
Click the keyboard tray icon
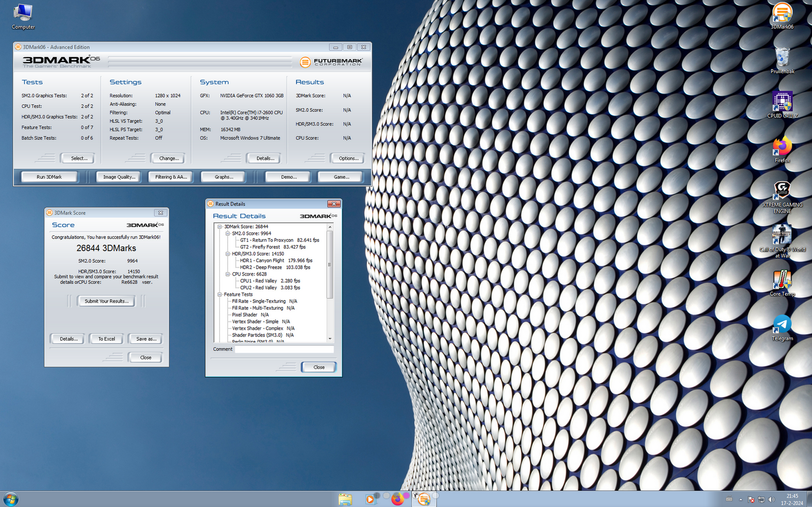click(x=729, y=500)
